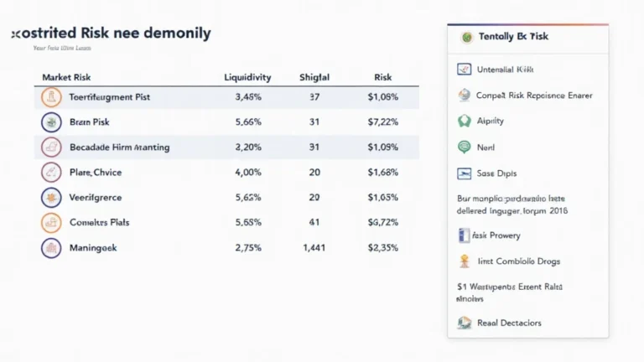Click the round icon beside Tentolly Ex Tisk

point(467,38)
